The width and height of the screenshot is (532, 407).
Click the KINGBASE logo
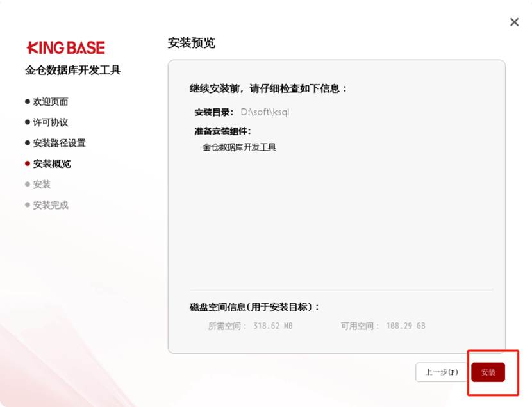65,47
